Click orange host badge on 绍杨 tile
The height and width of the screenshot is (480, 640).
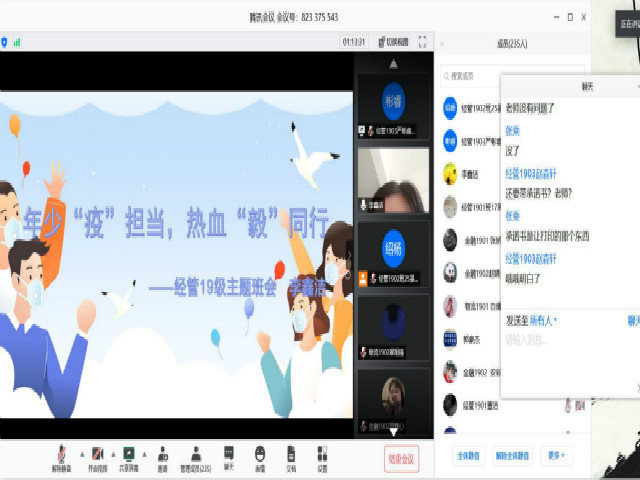tap(362, 278)
